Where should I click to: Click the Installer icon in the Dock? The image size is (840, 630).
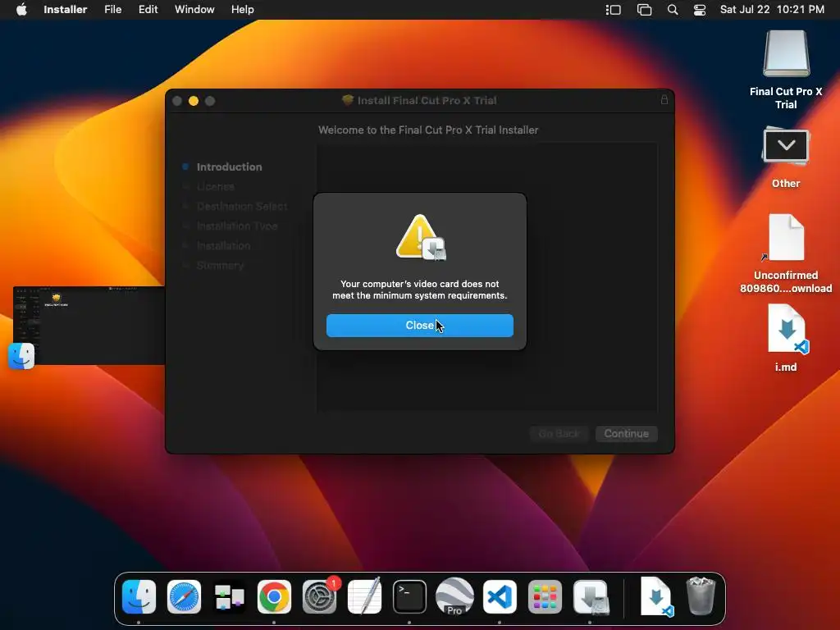tap(590, 596)
